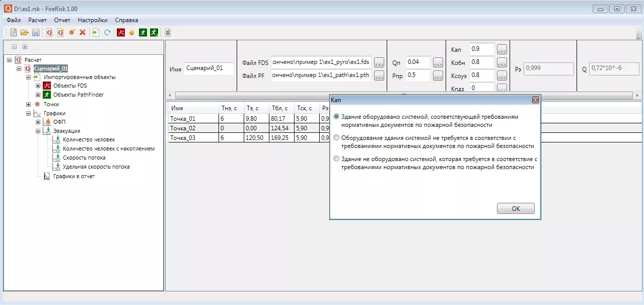Open the Настройки menu

92,20
